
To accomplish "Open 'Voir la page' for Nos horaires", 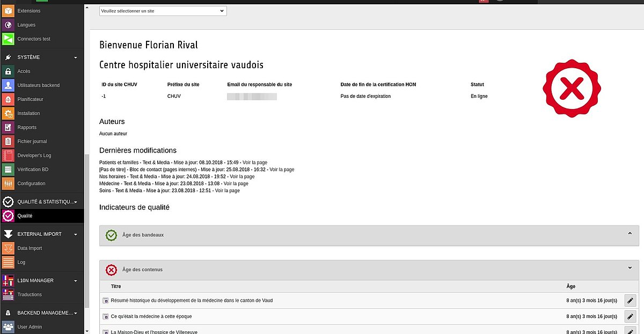I will [242, 176].
